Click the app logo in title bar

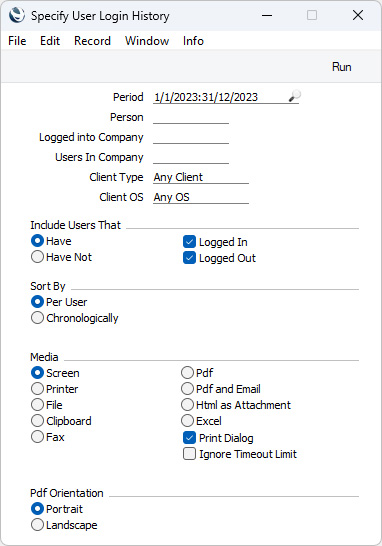coord(17,15)
